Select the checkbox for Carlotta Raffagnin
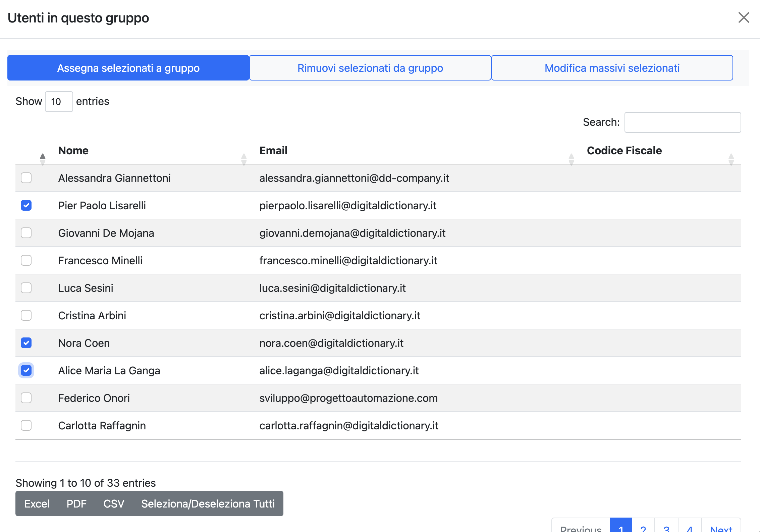Screen dimensions: 760x532 pos(26,425)
